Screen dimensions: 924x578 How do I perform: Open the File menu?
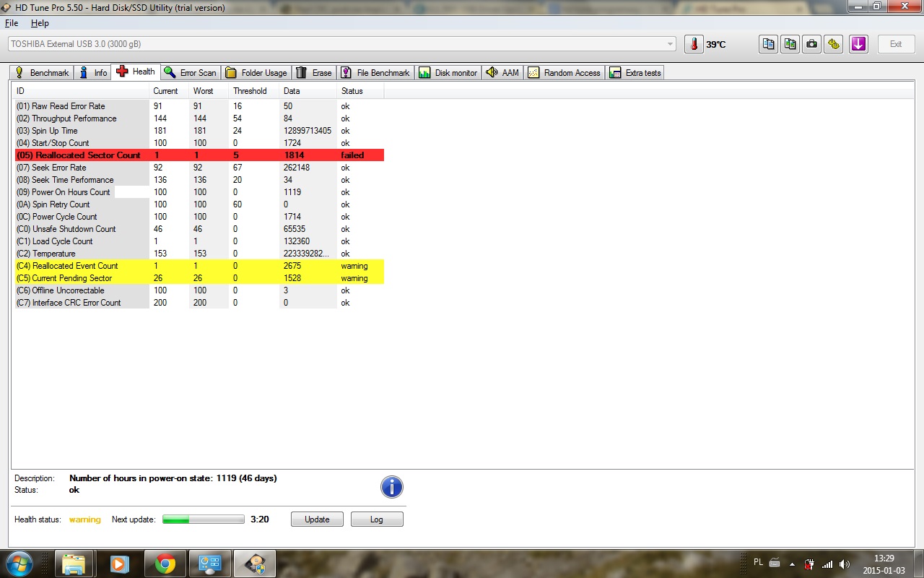click(x=12, y=23)
